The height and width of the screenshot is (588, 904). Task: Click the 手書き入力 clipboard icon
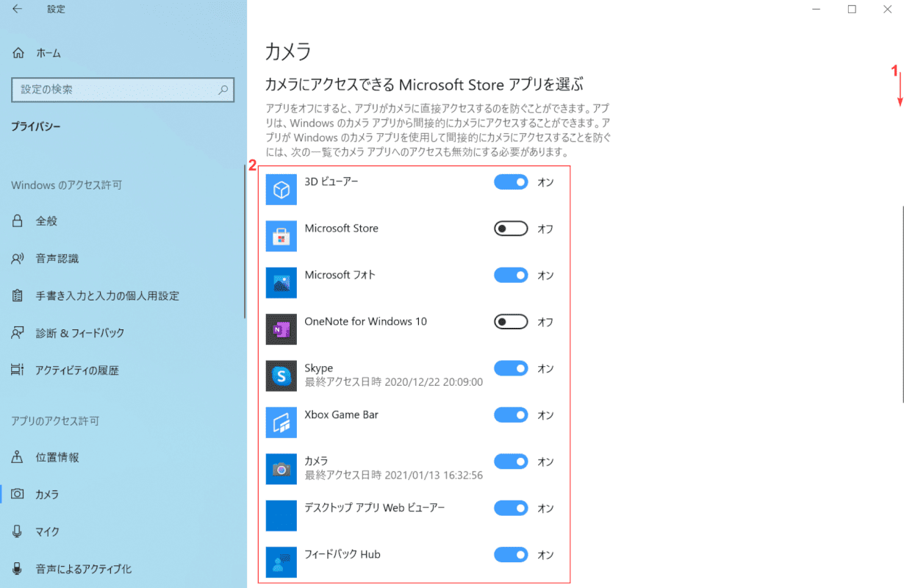(18, 295)
